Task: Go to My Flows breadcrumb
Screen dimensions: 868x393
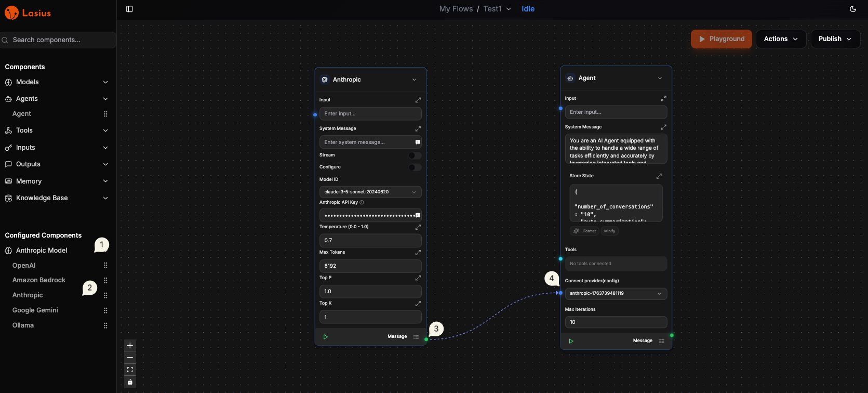Action: tap(456, 9)
